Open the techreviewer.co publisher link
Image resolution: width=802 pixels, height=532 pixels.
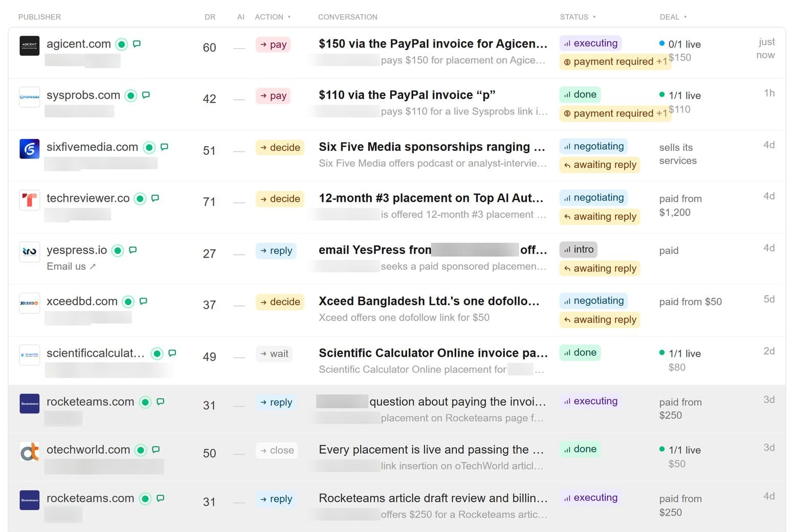tap(88, 198)
